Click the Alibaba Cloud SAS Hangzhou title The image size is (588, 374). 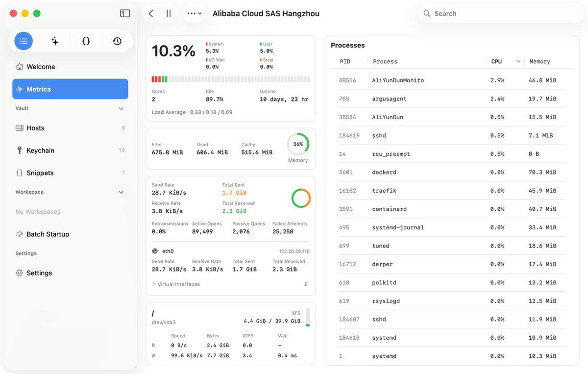pos(266,14)
